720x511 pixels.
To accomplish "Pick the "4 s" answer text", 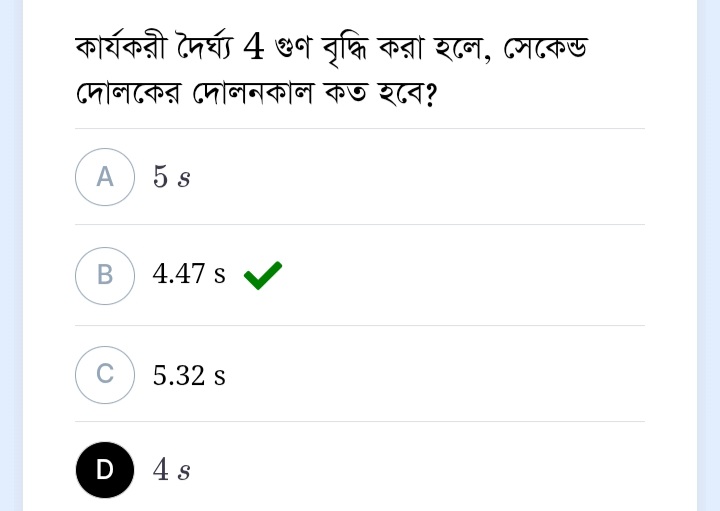I will click(x=171, y=470).
